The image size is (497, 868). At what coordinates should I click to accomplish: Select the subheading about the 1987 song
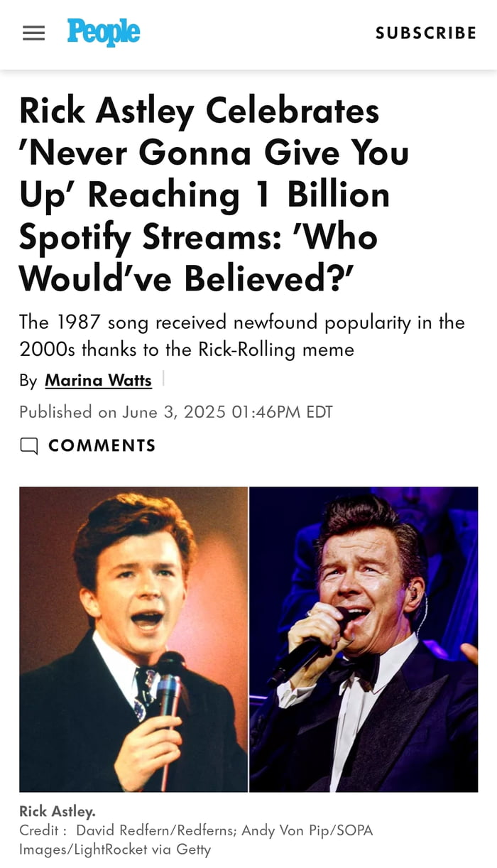tap(241, 335)
